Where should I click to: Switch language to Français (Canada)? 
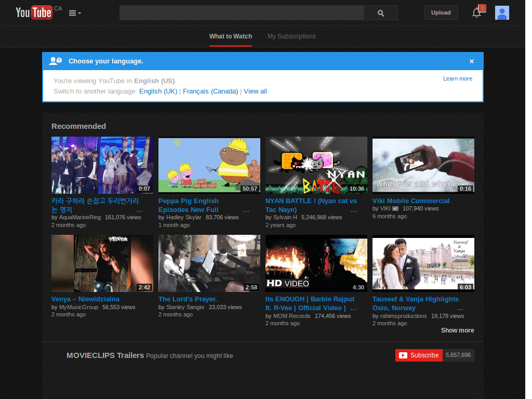click(x=210, y=91)
